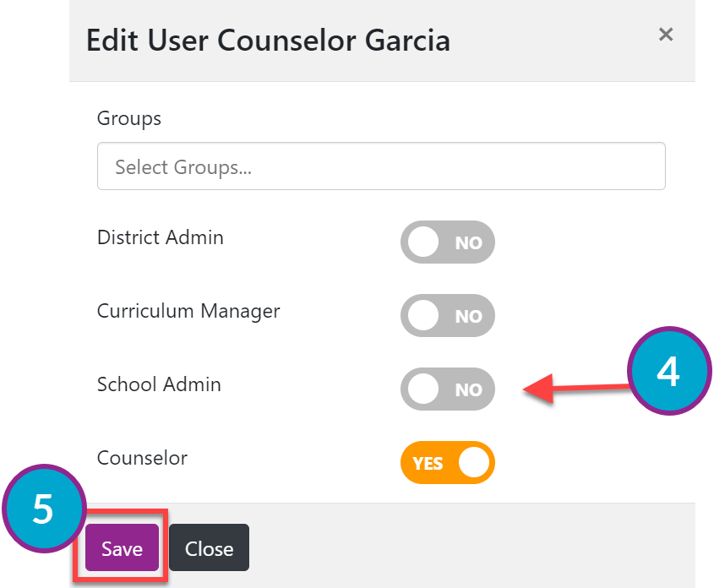Click the white knob of the Counselor switch
714x588 pixels.
coord(473,462)
